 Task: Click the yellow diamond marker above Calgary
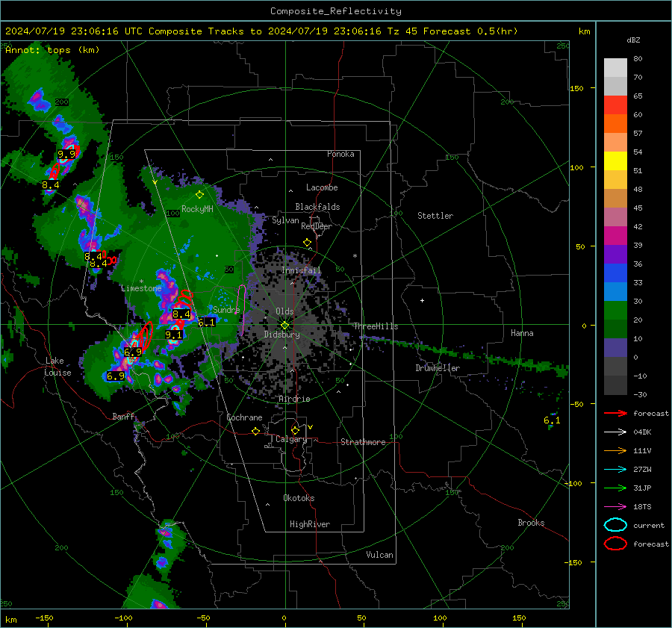tap(295, 430)
